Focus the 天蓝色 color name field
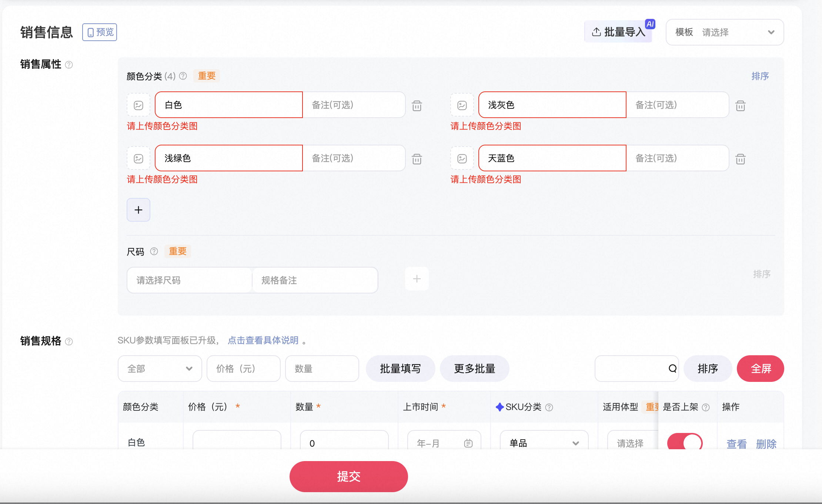822x504 pixels. click(x=552, y=158)
